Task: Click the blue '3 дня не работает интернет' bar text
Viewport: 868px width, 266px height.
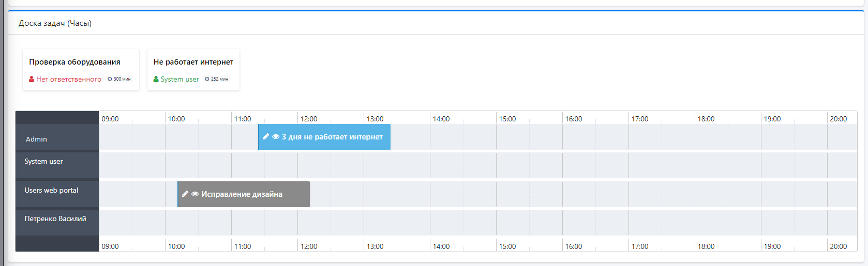Action: [x=332, y=137]
